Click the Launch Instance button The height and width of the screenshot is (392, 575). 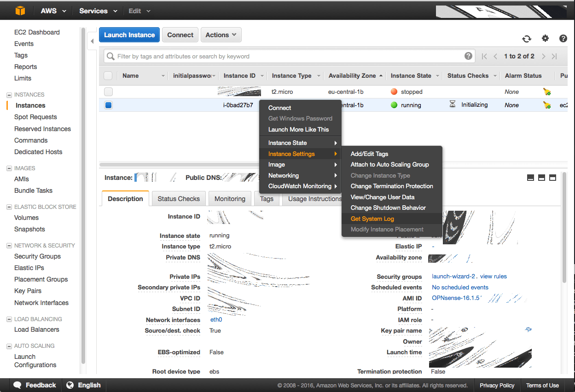point(129,35)
